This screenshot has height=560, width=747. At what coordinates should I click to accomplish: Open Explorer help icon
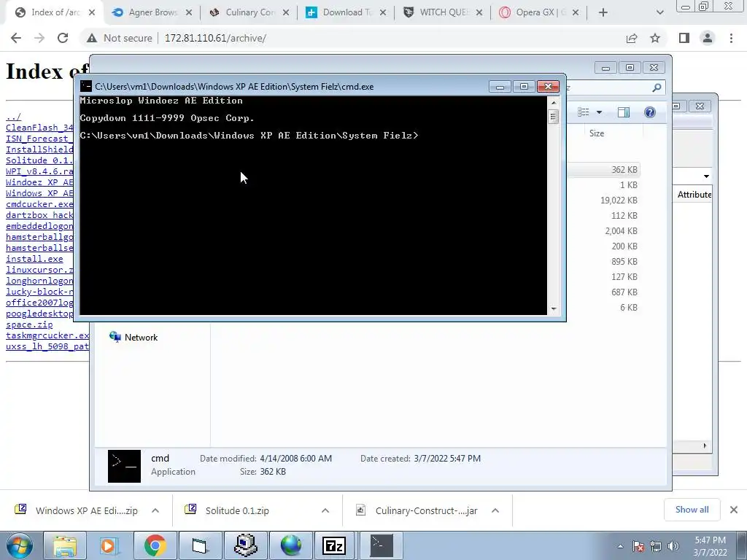tap(650, 112)
